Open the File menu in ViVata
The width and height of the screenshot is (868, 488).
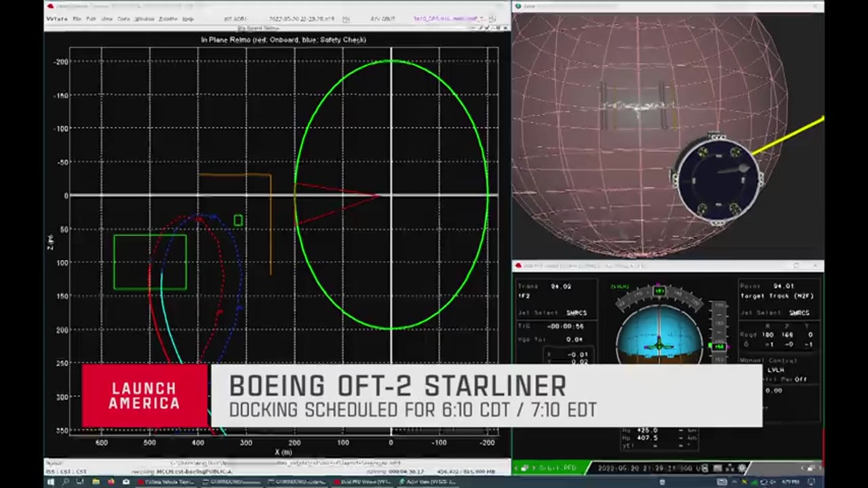pyautogui.click(x=77, y=19)
